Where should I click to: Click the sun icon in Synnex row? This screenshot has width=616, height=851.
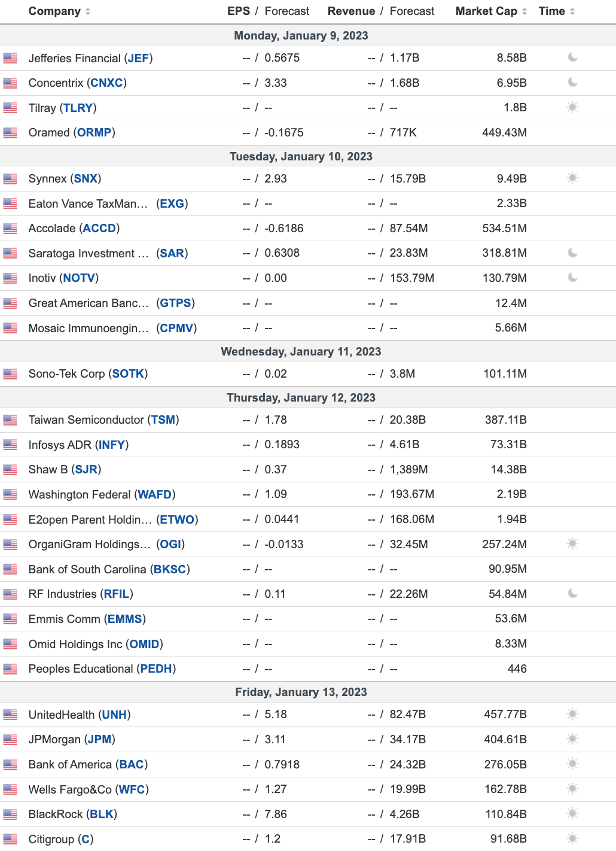pyautogui.click(x=572, y=178)
